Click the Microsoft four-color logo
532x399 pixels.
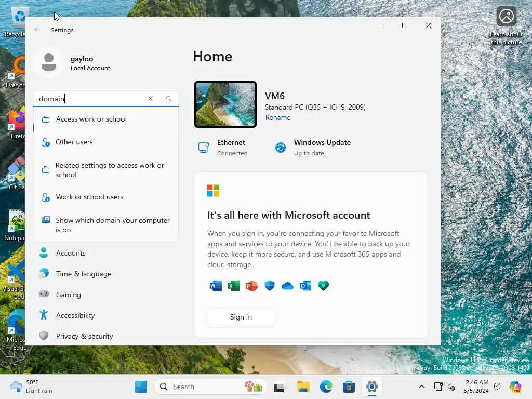click(214, 191)
